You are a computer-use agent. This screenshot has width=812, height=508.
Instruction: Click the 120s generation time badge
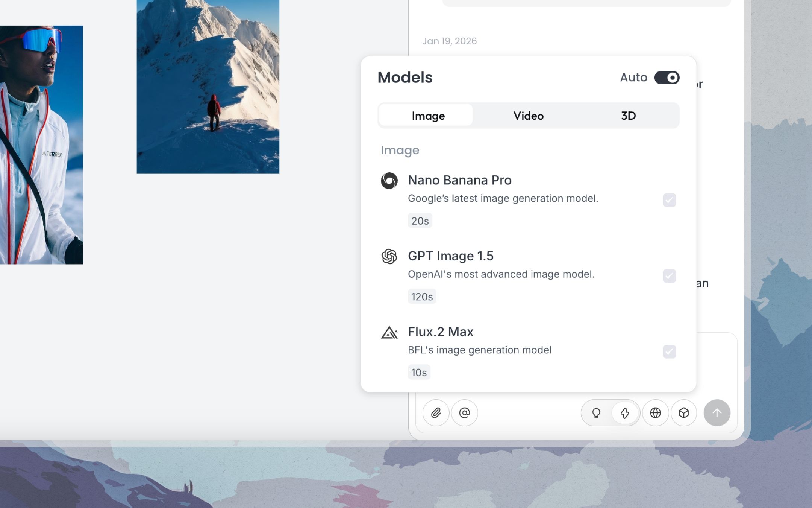(422, 297)
